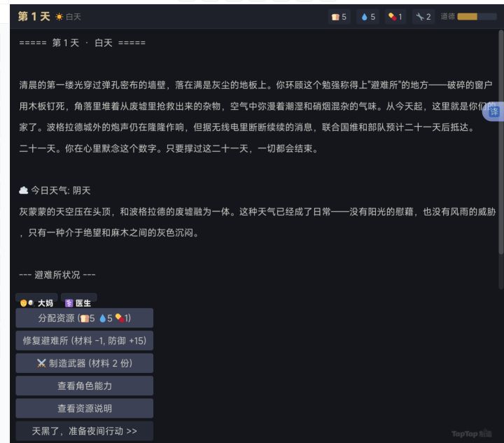The width and height of the screenshot is (504, 443).
Task: Open 查看资源说明
Action: pyautogui.click(x=85, y=408)
